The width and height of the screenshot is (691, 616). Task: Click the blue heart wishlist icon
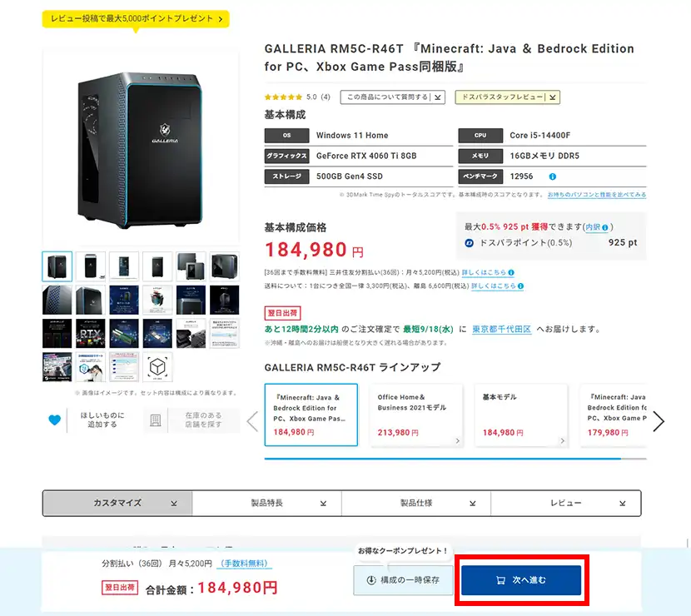(55, 420)
